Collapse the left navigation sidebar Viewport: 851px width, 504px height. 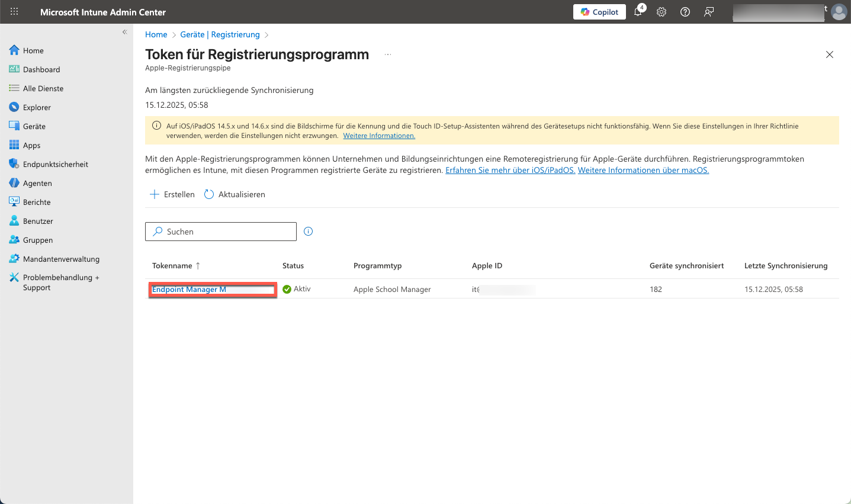124,32
